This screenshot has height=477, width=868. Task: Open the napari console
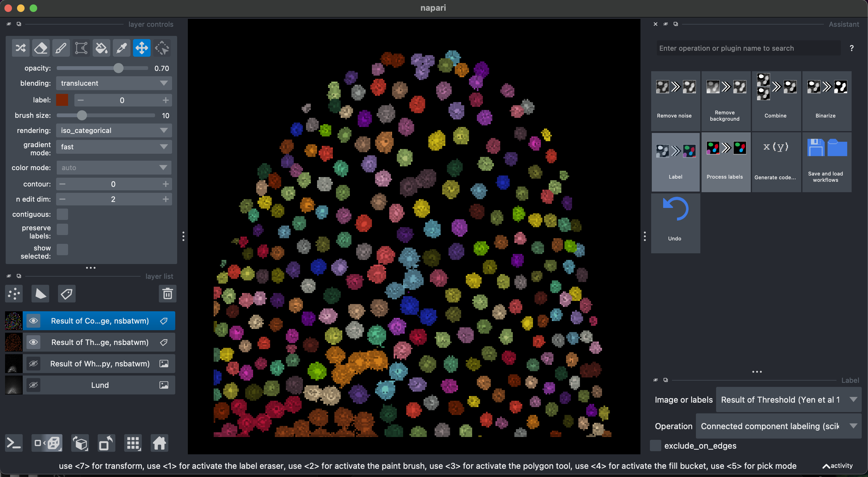click(x=14, y=443)
